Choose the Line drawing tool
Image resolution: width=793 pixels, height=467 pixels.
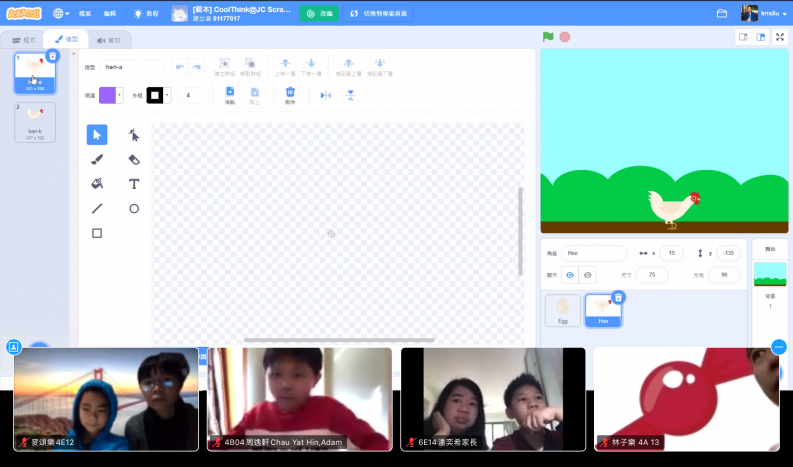tap(97, 209)
